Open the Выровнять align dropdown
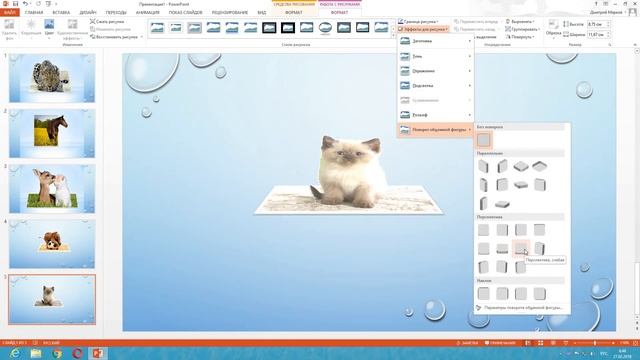 pyautogui.click(x=520, y=22)
